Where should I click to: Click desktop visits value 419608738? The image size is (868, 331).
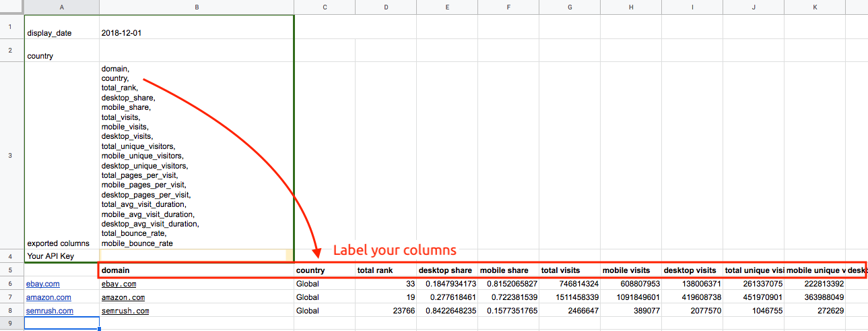tap(692, 297)
